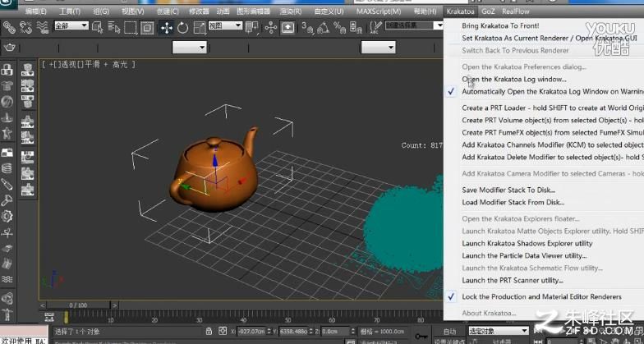Open the 选定对象 key filter dropdown
Screen dimensions: 644x344
[498, 331]
